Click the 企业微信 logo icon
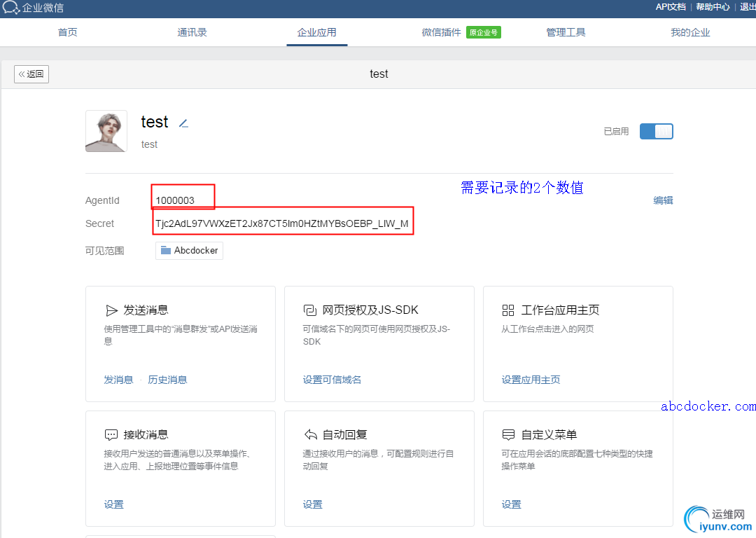The height and width of the screenshot is (538, 756). (x=10, y=8)
